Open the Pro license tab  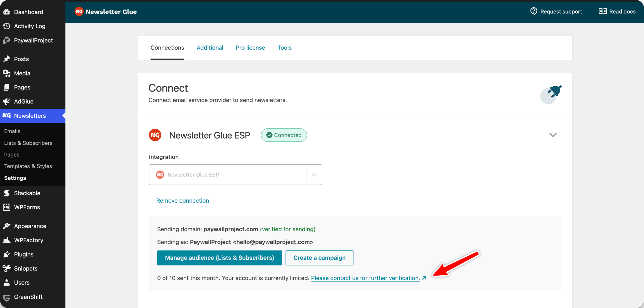(x=250, y=48)
